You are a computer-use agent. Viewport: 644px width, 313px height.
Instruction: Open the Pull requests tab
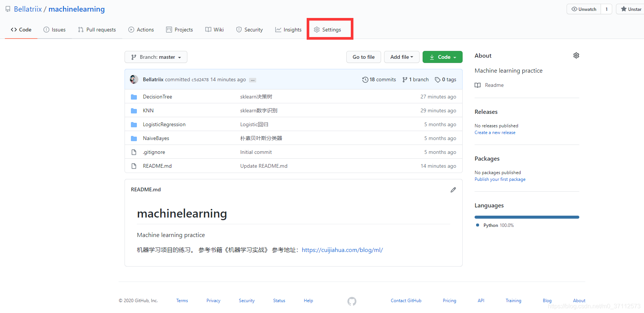point(97,30)
